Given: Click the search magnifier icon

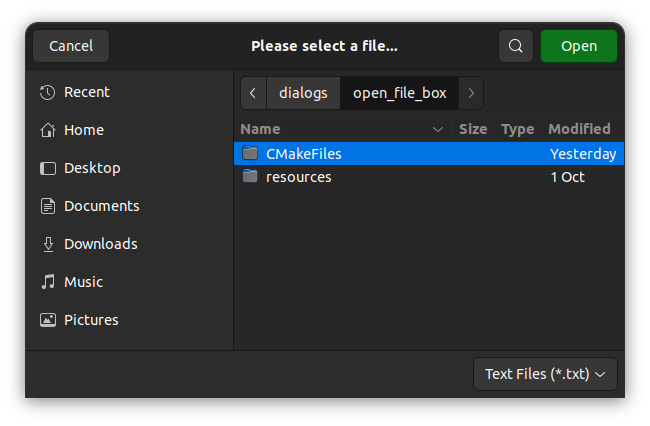Looking at the screenshot, I should (515, 46).
